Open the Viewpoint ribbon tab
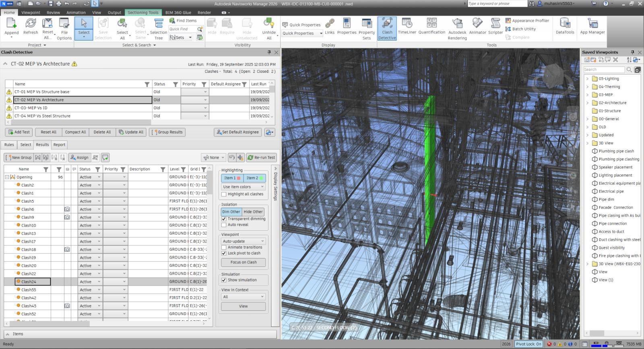 31,12
